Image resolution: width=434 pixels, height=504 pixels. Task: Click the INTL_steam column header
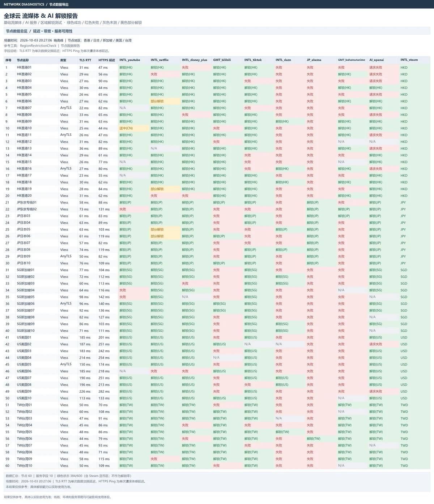(x=409, y=60)
